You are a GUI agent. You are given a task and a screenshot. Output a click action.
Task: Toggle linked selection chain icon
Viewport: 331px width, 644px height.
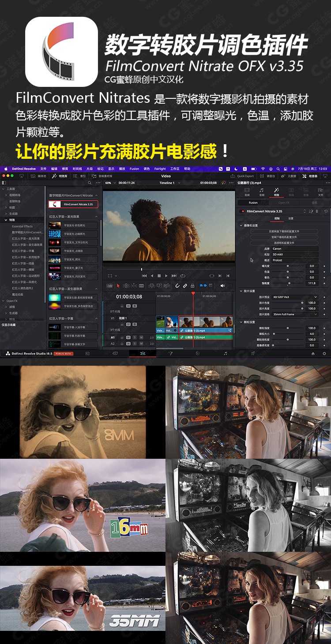[185, 286]
